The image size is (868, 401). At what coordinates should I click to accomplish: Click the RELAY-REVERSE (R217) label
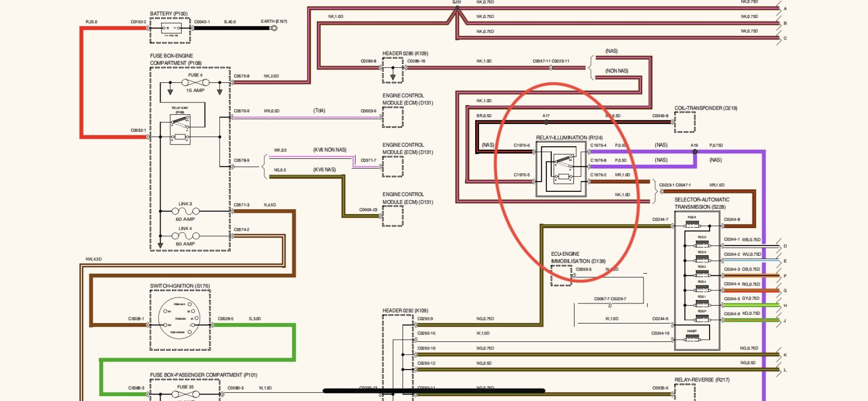pyautogui.click(x=702, y=380)
